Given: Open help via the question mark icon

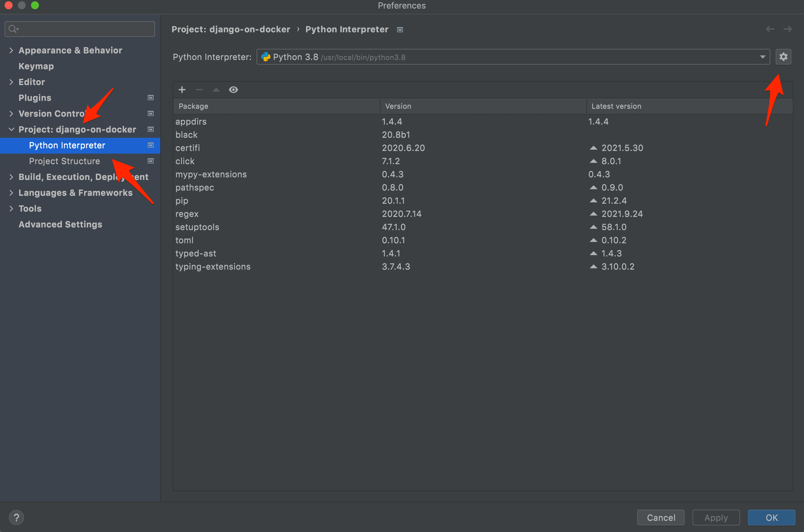Looking at the screenshot, I should [x=16, y=517].
